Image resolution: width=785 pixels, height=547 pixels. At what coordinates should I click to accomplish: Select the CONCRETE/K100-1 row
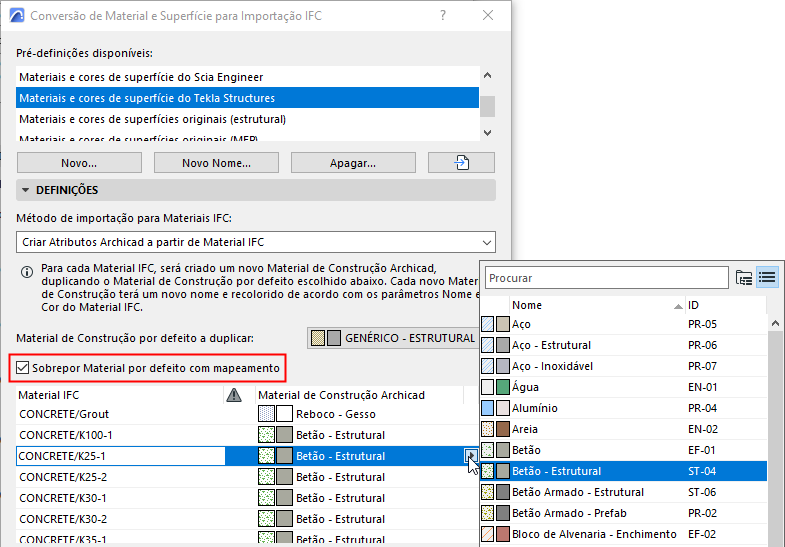pyautogui.click(x=247, y=435)
